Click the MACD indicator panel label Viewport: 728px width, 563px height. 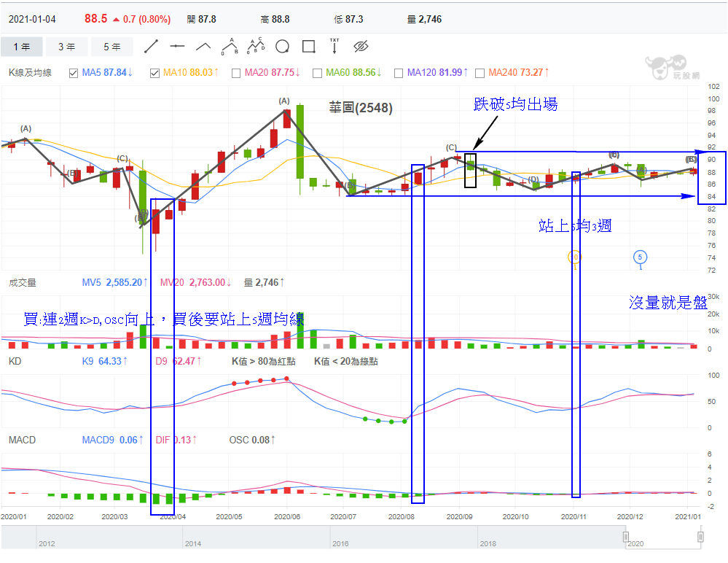pos(22,440)
